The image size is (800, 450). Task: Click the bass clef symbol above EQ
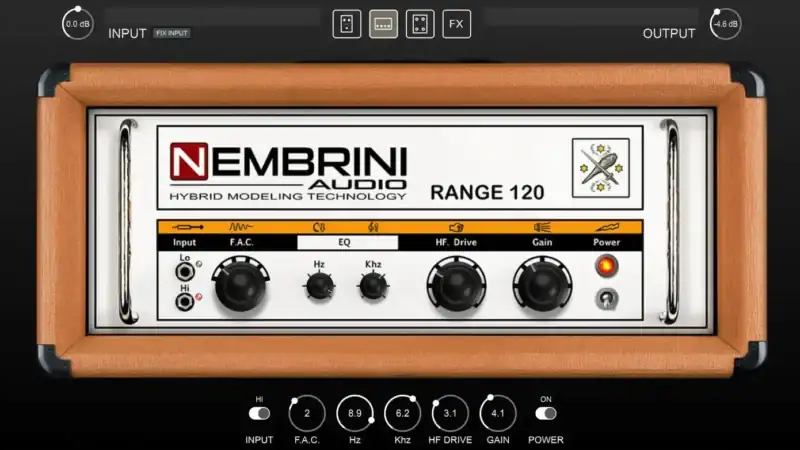319,227
